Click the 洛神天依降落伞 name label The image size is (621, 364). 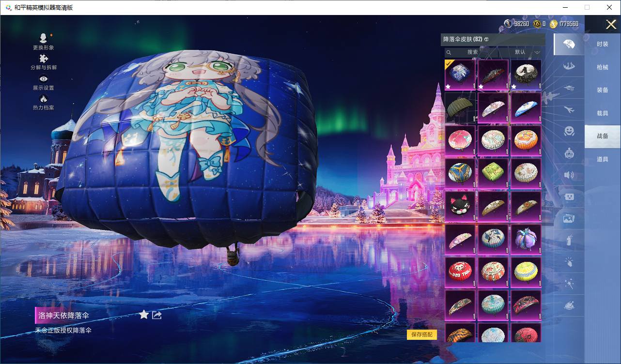(x=64, y=315)
